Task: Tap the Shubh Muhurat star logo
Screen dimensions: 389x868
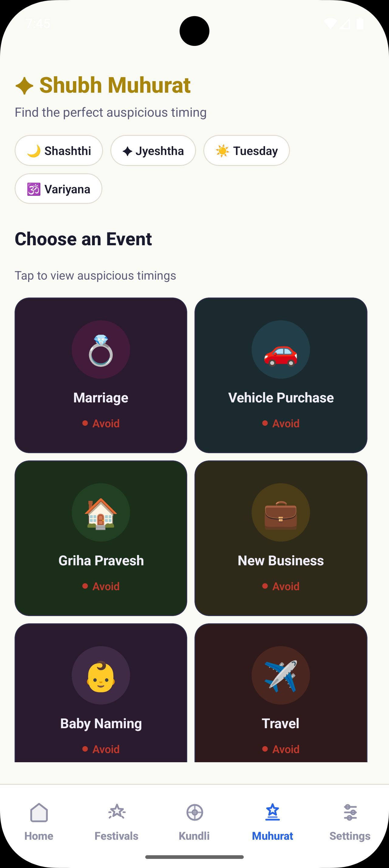Action: [24, 86]
